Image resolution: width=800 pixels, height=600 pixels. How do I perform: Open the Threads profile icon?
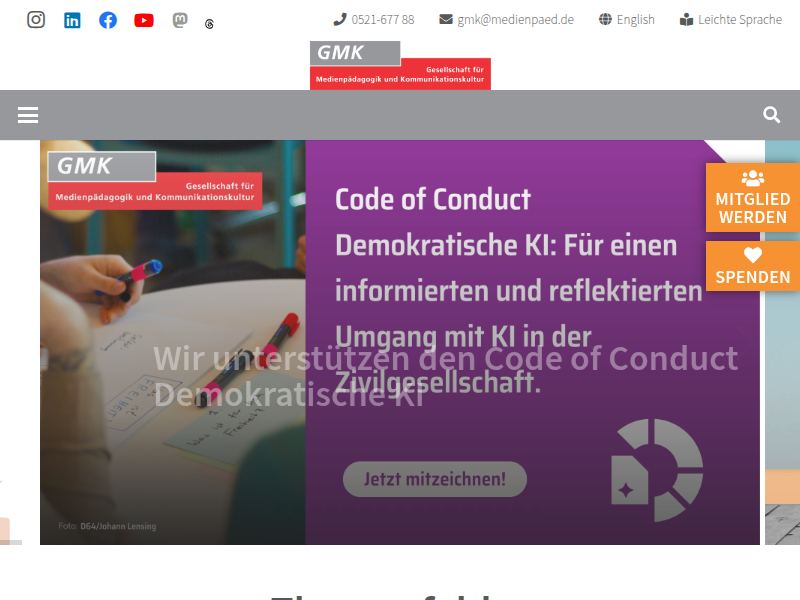tap(209, 24)
